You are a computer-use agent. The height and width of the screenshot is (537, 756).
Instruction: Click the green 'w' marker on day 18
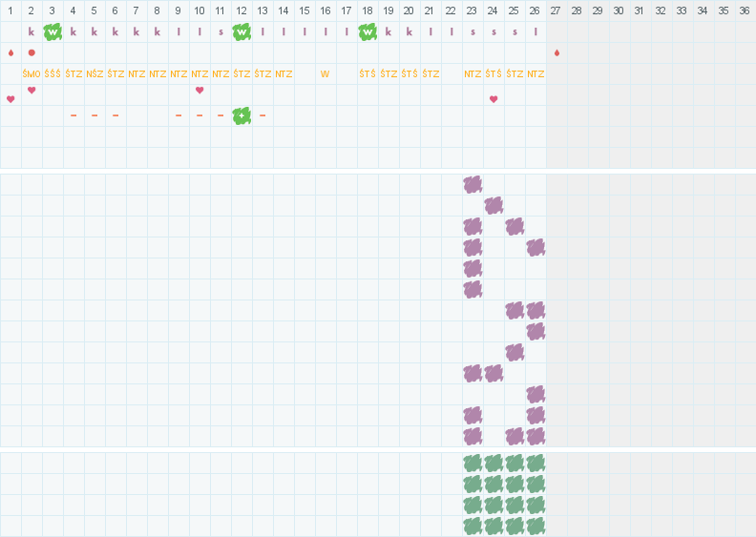click(x=367, y=31)
